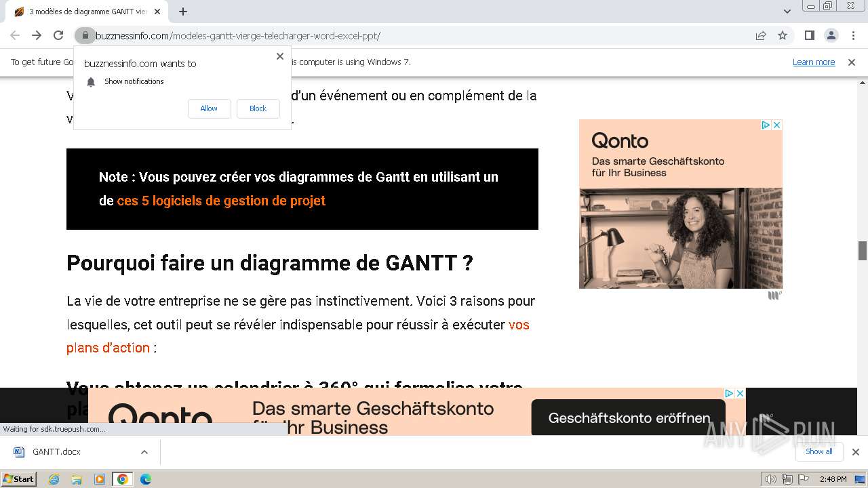Follow the vos plans d'action link
This screenshot has height=488, width=868.
coord(298,336)
